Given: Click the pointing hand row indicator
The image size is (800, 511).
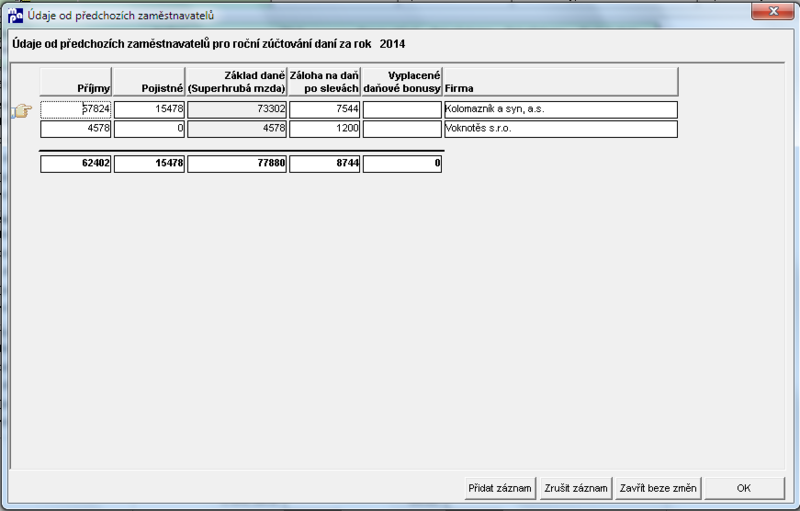Looking at the screenshot, I should 22,110.
